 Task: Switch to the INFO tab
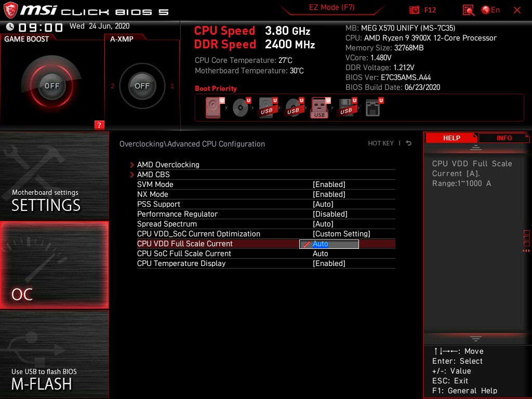tap(504, 138)
